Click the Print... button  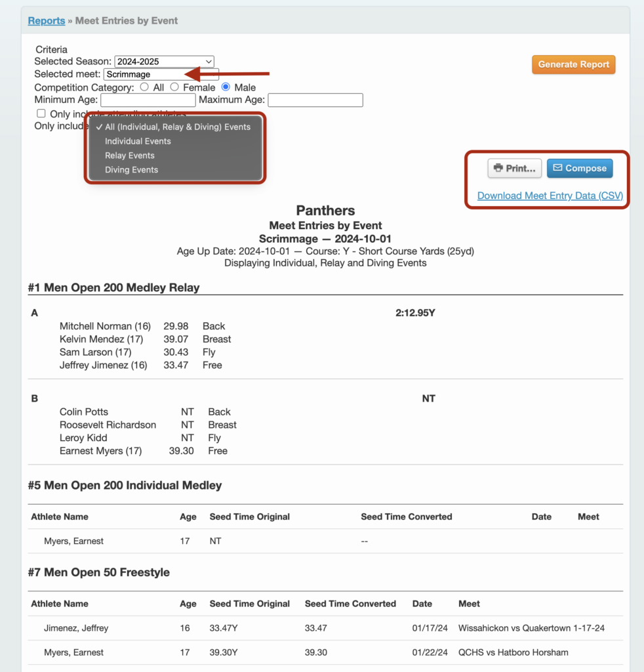click(x=515, y=168)
